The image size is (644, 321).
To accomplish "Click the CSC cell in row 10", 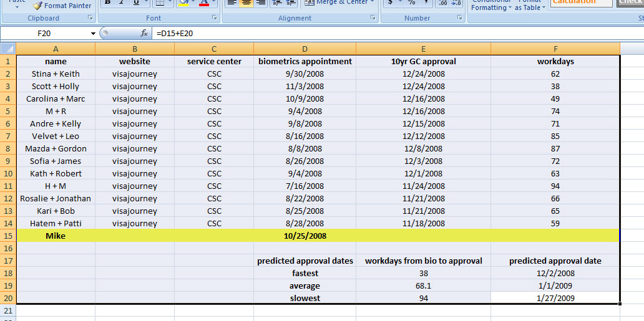I will point(214,173).
